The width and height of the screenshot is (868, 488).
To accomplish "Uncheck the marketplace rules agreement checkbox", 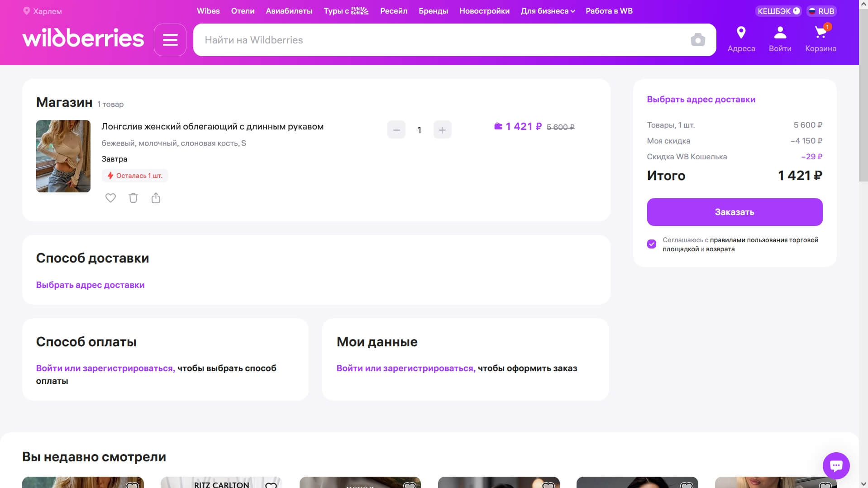I will [651, 244].
